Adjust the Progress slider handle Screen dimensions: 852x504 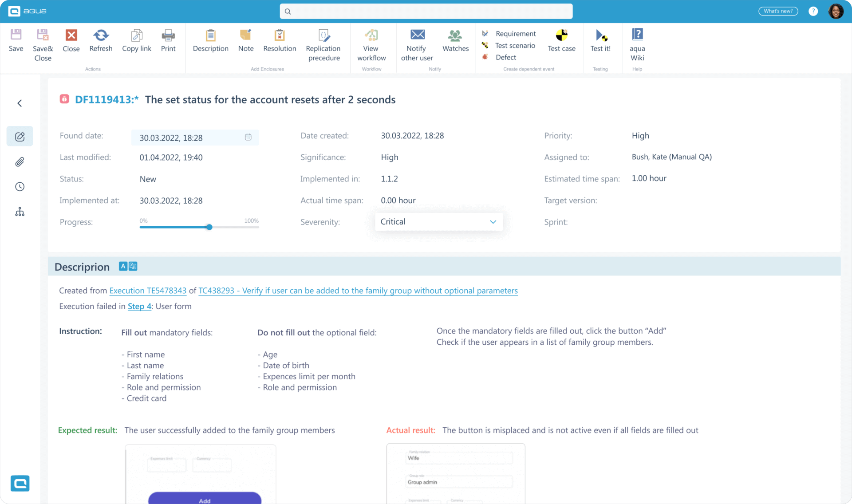pos(209,227)
